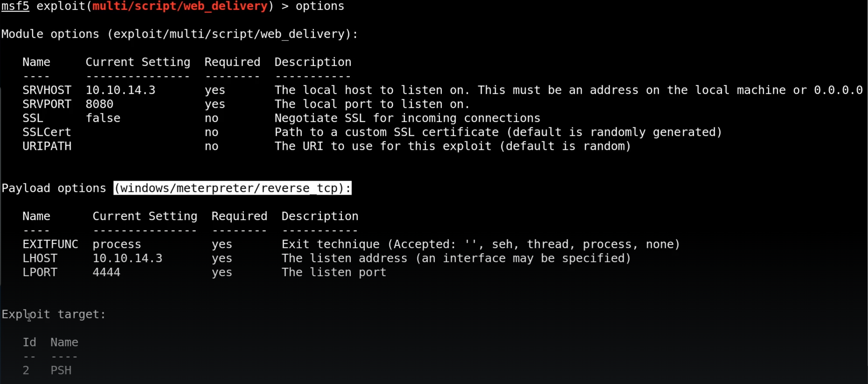Select the SRVHOST option name

pos(47,90)
